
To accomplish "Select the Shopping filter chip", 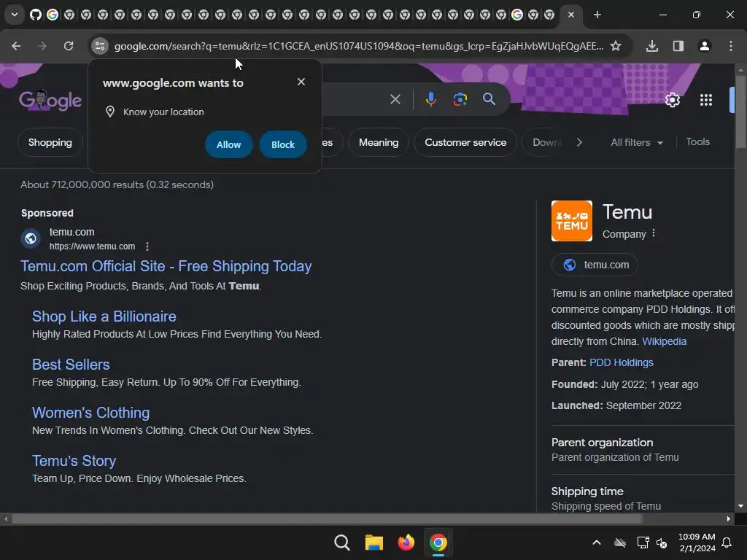I will [50, 142].
